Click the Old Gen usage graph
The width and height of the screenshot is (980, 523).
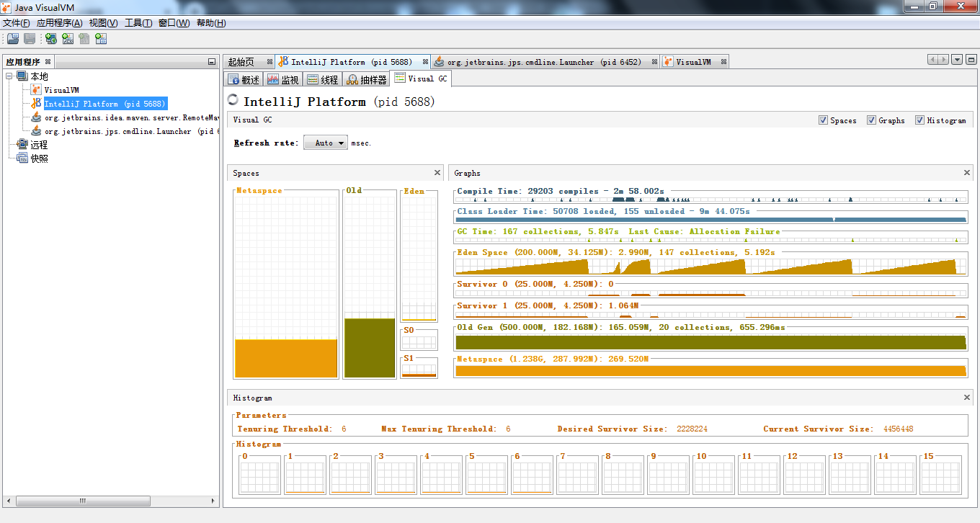click(710, 342)
